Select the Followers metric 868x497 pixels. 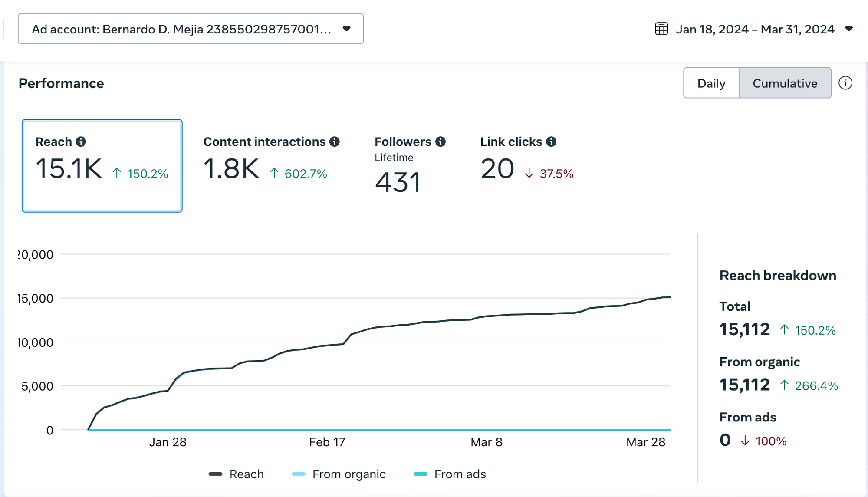click(410, 165)
